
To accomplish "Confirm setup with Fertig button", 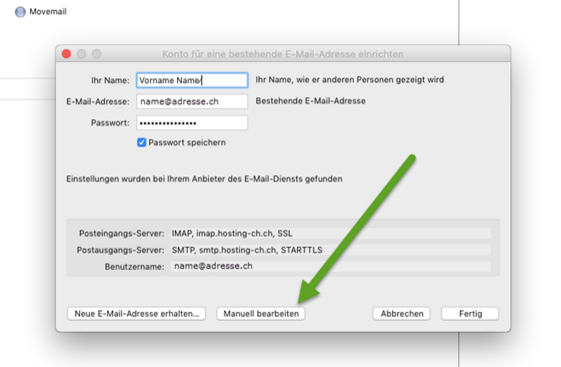I will click(x=470, y=314).
